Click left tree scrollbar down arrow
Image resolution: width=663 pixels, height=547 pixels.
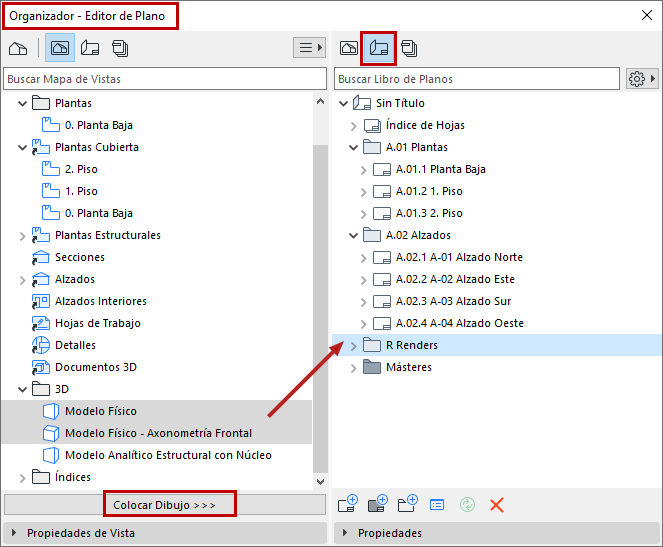click(320, 481)
